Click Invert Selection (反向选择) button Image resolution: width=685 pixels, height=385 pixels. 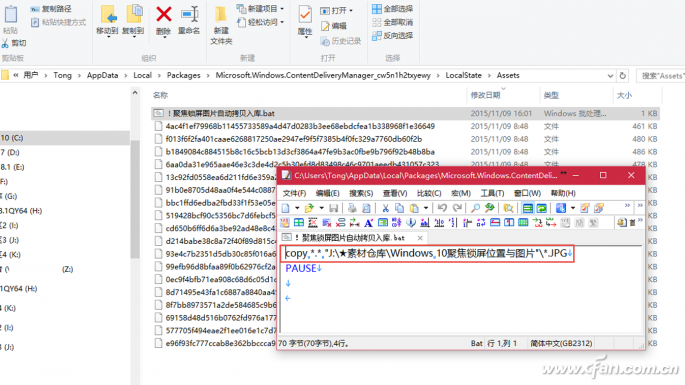pyautogui.click(x=392, y=35)
